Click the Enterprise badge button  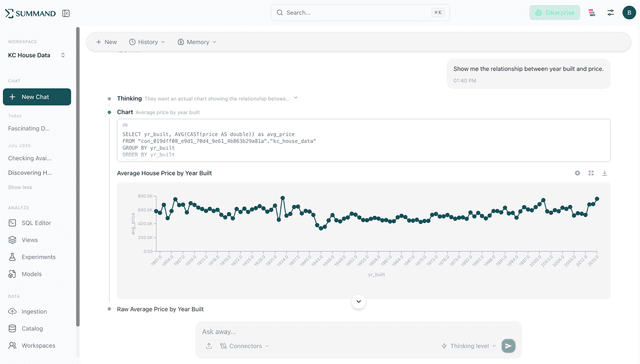tap(554, 13)
